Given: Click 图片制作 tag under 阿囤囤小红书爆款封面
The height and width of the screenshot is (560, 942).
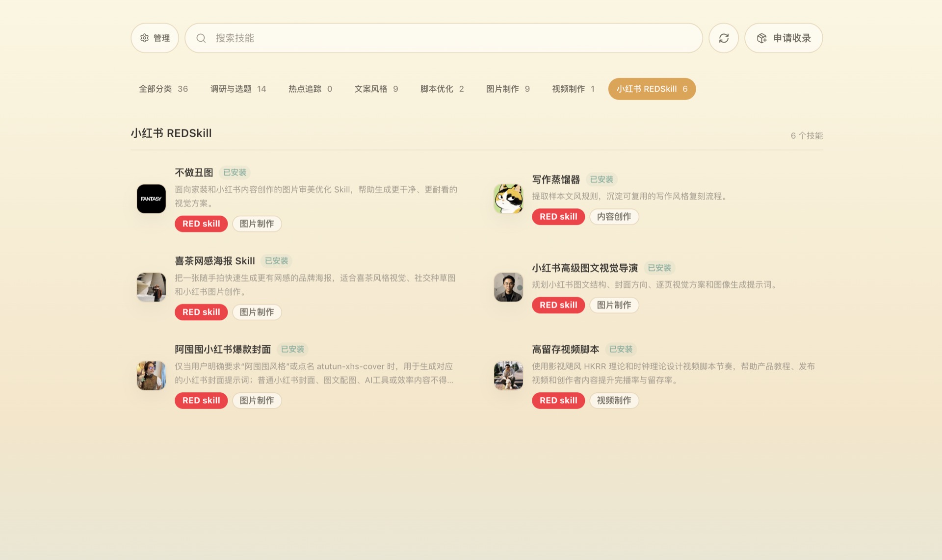Looking at the screenshot, I should coord(257,401).
